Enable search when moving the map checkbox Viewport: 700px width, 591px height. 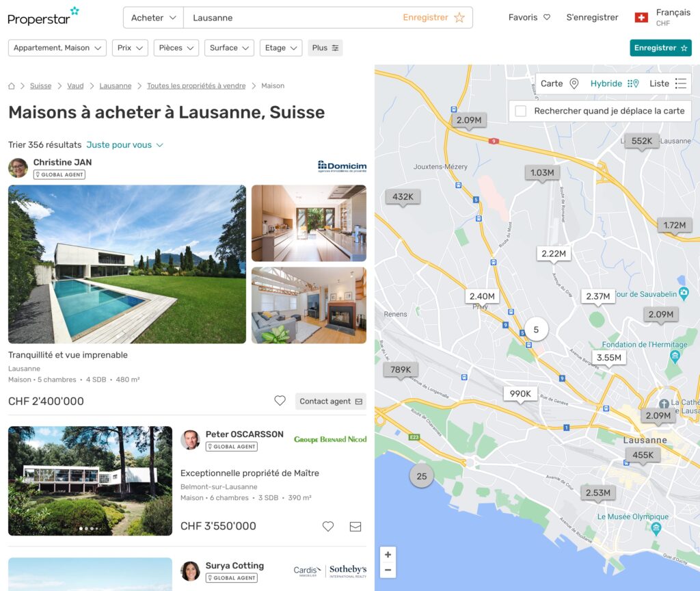(x=520, y=111)
